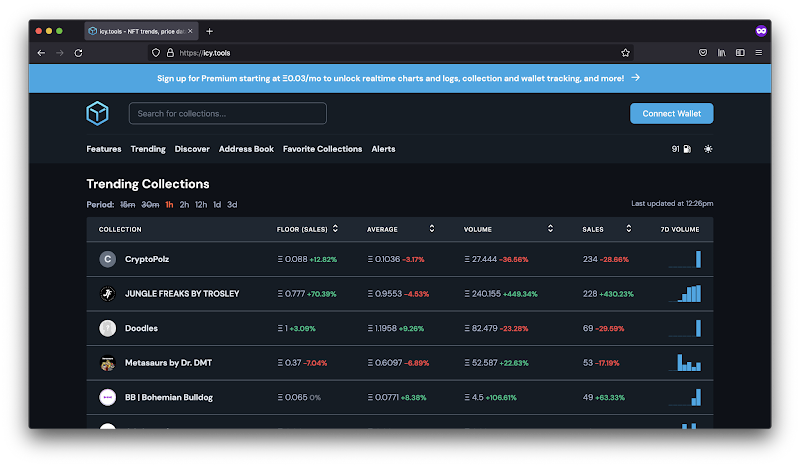800x467 pixels.
Task: Open the CryptoPolz collection link
Action: coord(147,259)
